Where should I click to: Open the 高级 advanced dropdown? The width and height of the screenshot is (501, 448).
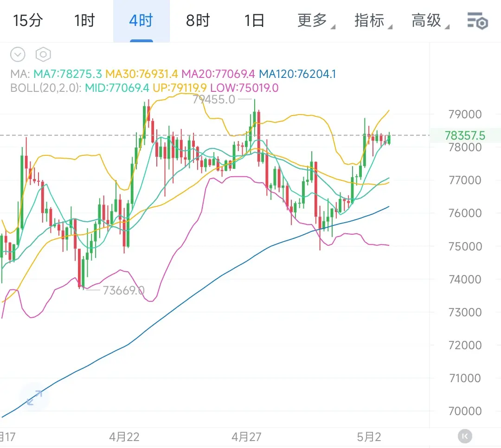pos(430,20)
